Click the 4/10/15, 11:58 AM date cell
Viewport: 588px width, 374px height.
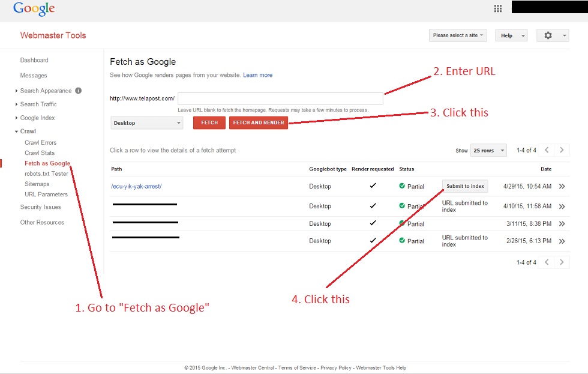point(527,207)
